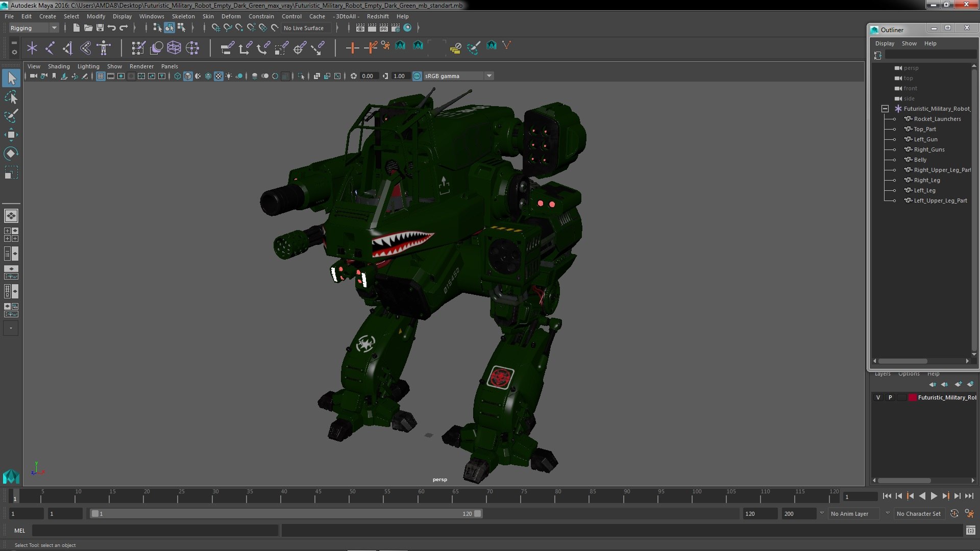This screenshot has width=980, height=551.
Task: Click the range slider's left start handle
Action: pos(95,514)
